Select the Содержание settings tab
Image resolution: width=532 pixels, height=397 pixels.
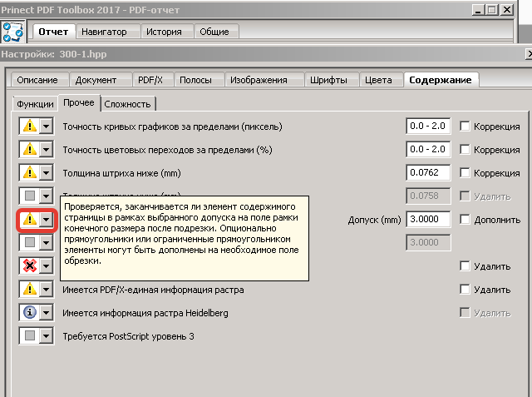[x=441, y=80]
